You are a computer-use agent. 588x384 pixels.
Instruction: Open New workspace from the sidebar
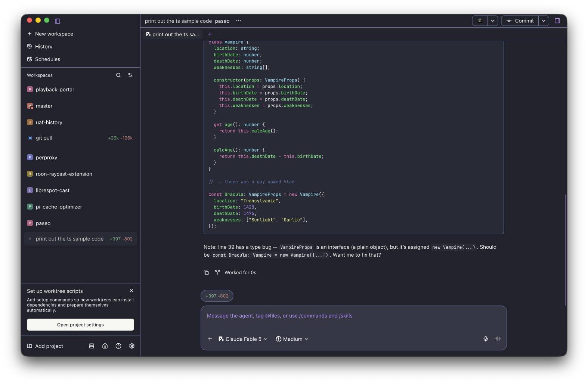[x=50, y=34]
